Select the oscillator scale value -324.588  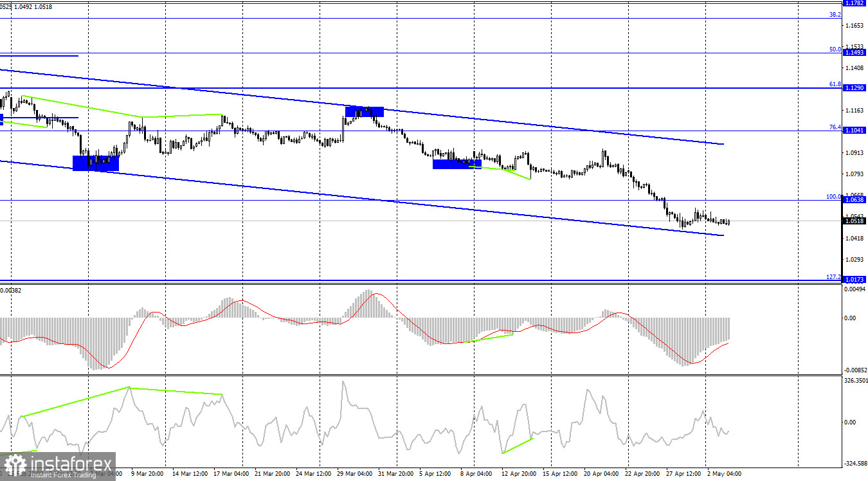(854, 463)
